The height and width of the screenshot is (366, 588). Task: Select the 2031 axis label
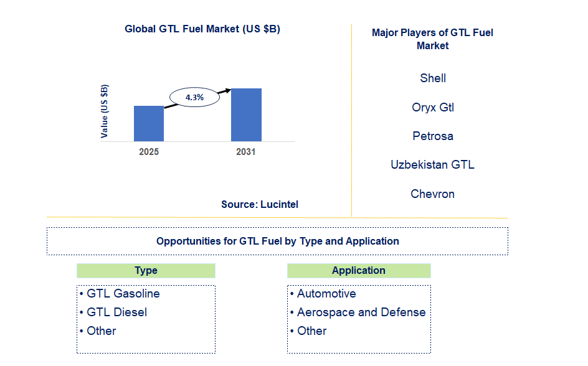click(245, 152)
